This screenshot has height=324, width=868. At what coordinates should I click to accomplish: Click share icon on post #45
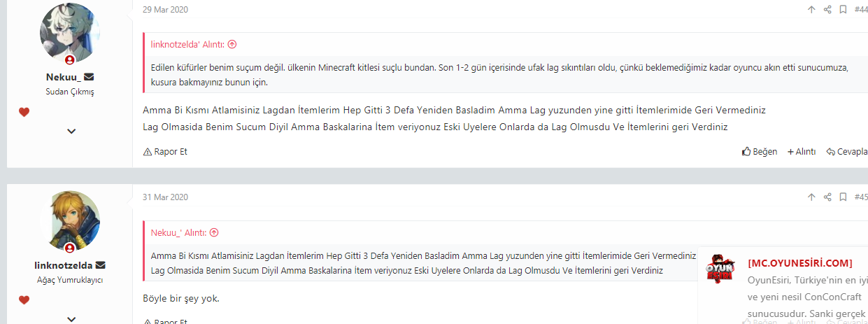coord(827,197)
